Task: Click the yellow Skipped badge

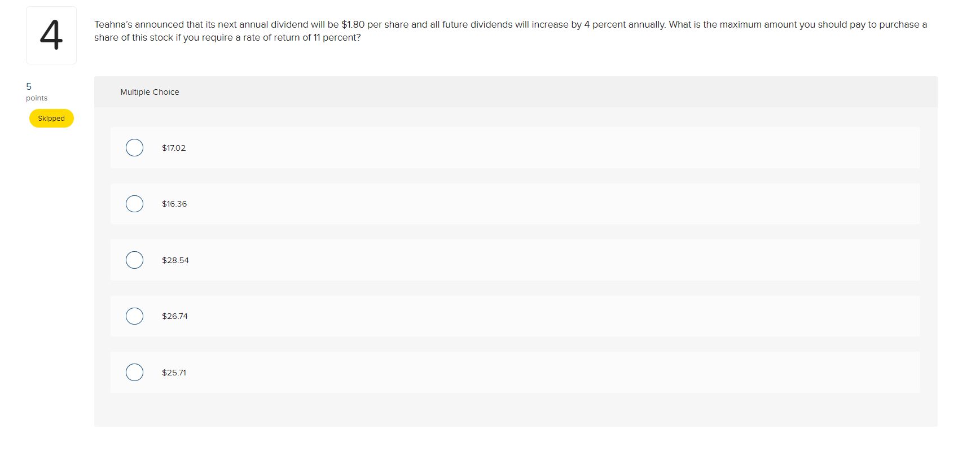Action: (51, 118)
